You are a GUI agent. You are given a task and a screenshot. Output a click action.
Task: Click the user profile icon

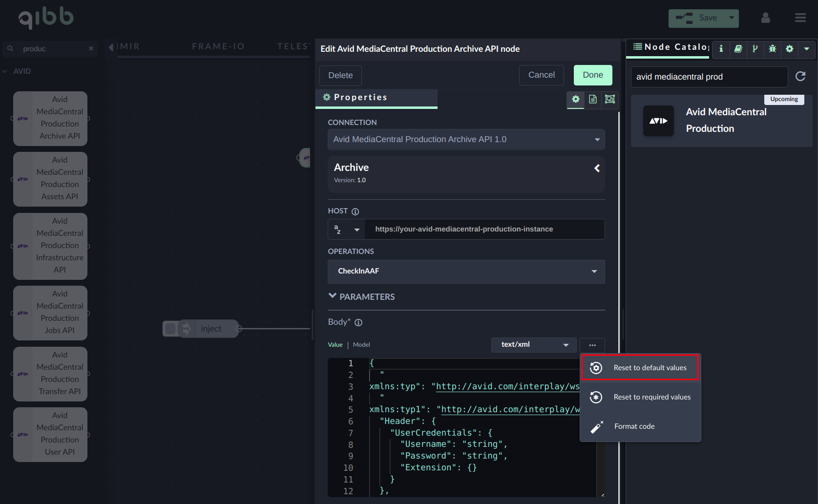tap(765, 18)
